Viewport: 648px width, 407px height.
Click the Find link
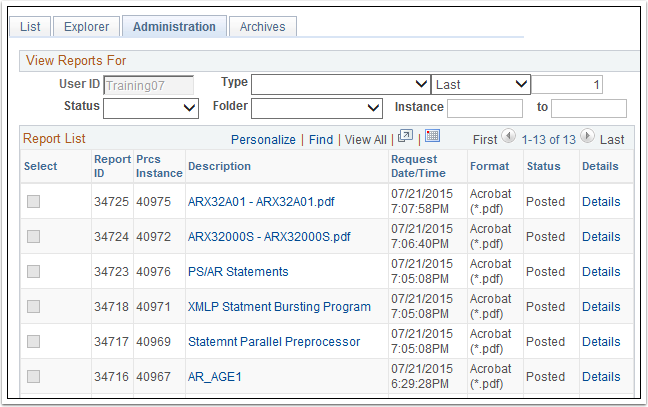click(x=321, y=140)
